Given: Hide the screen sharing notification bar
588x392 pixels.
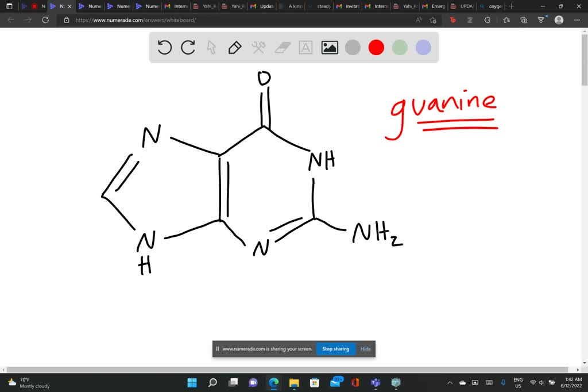Looking at the screenshot, I should coord(365,348).
